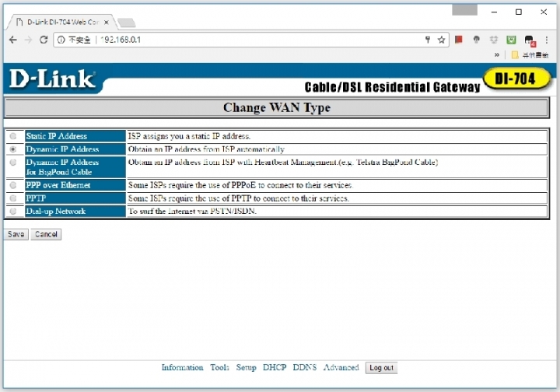Open a new browser tab

point(127,23)
